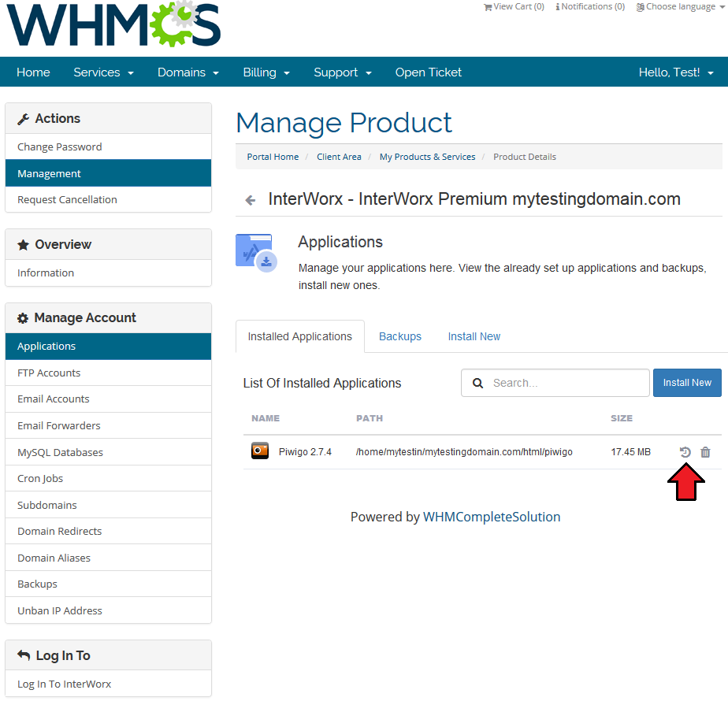Switch to the Backups tab
This screenshot has height=701, width=728.
point(400,336)
